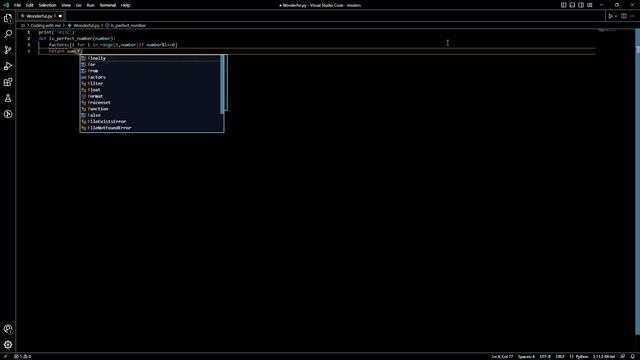The height and width of the screenshot is (360, 640).
Task: Open the Accounts menu icon
Action: [x=8, y=329]
